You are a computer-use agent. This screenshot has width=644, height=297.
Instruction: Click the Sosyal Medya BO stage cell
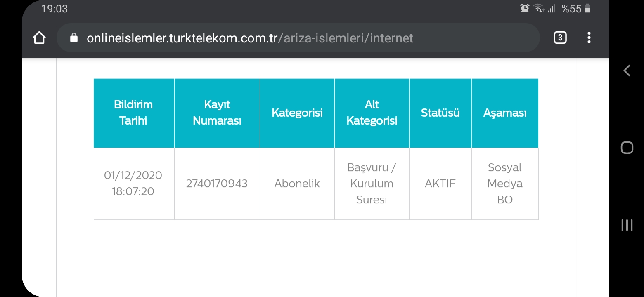504,184
